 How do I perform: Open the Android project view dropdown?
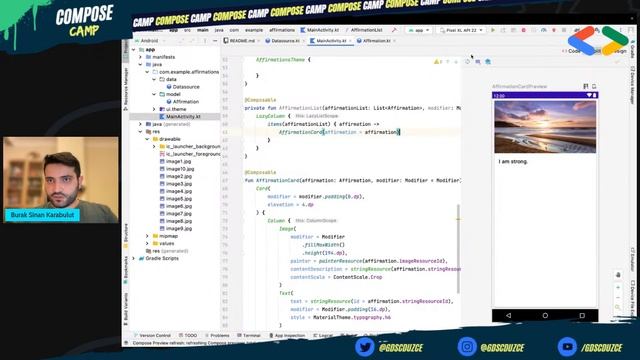[x=150, y=41]
